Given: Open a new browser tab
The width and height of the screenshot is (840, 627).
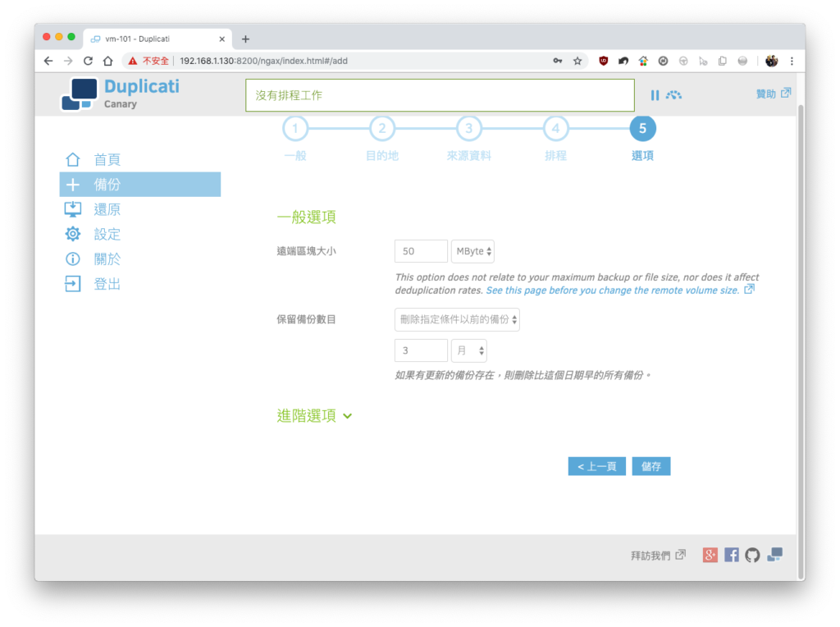Looking at the screenshot, I should click(245, 39).
